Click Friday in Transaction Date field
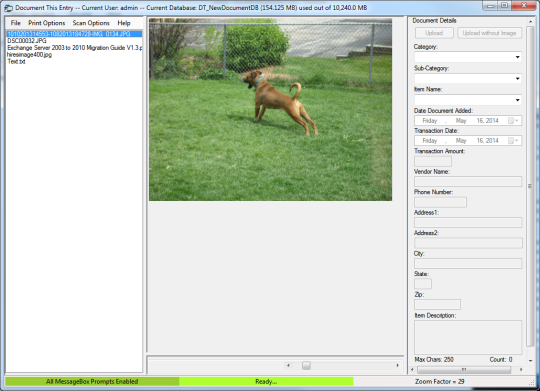The image size is (540, 391). coord(430,141)
